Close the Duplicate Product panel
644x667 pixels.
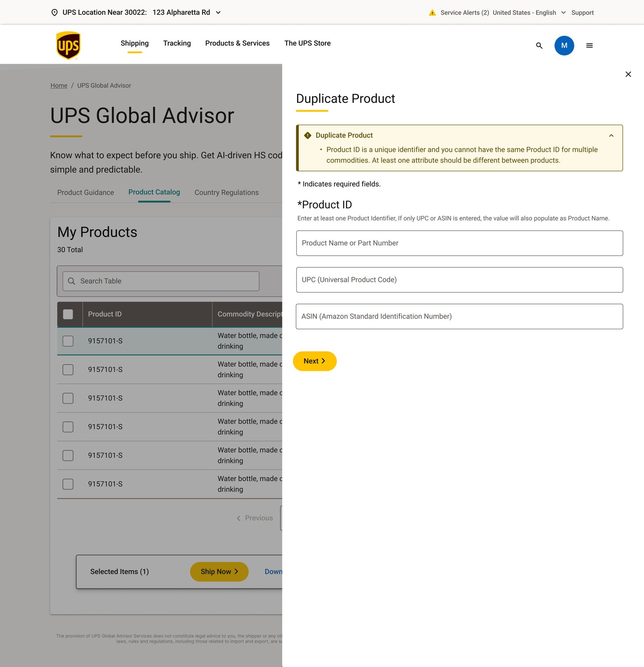pyautogui.click(x=628, y=74)
